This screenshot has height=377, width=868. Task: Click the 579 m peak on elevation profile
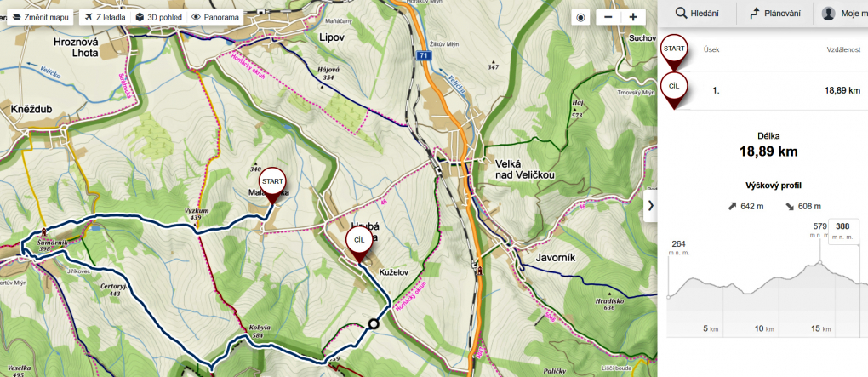pyautogui.click(x=819, y=262)
